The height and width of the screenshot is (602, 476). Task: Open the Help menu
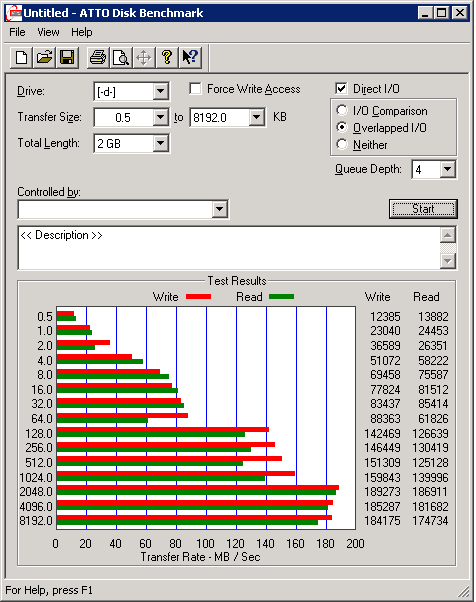point(82,32)
